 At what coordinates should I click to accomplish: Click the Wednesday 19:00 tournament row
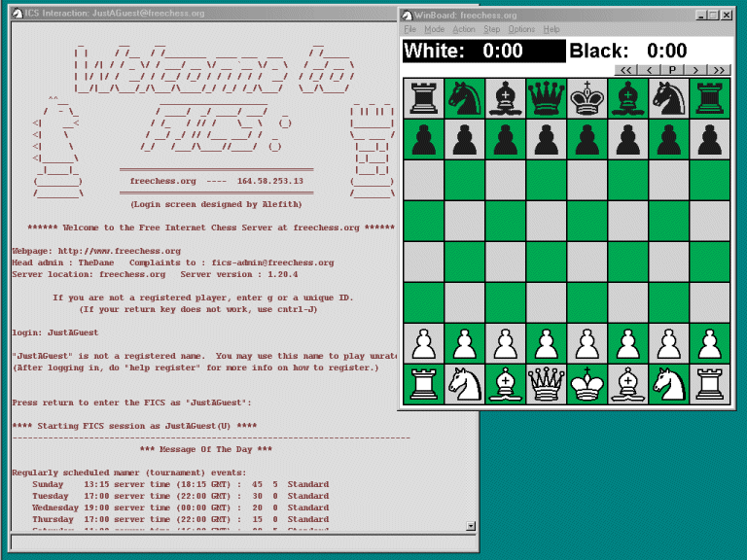[181, 507]
